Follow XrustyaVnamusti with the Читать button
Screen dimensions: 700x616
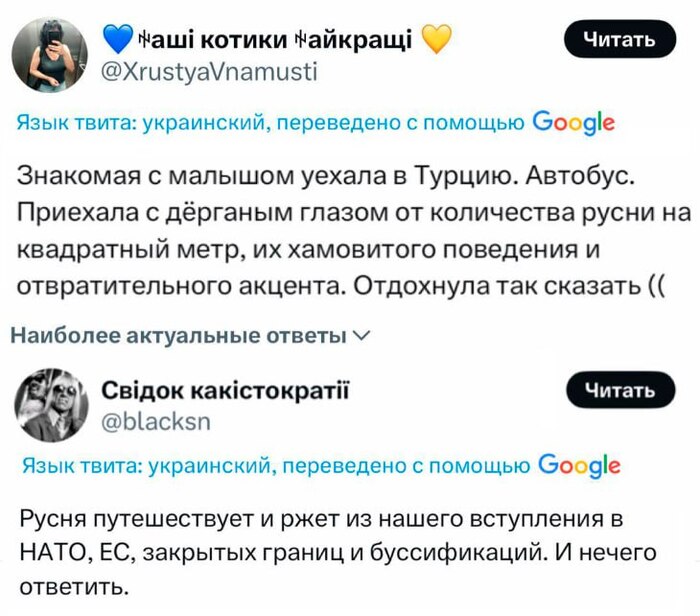click(620, 39)
